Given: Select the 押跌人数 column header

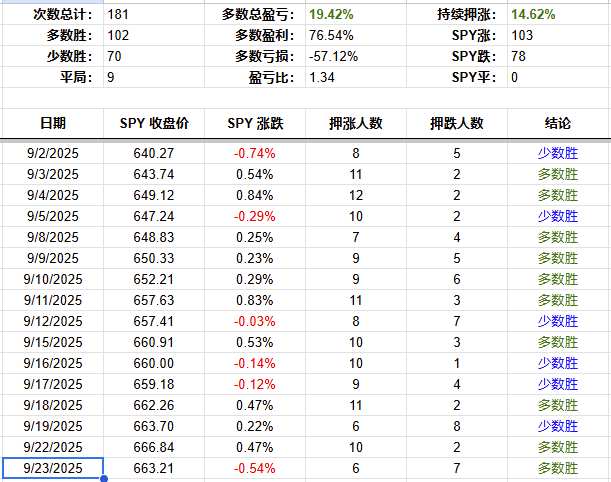Looking at the screenshot, I should tap(457, 123).
